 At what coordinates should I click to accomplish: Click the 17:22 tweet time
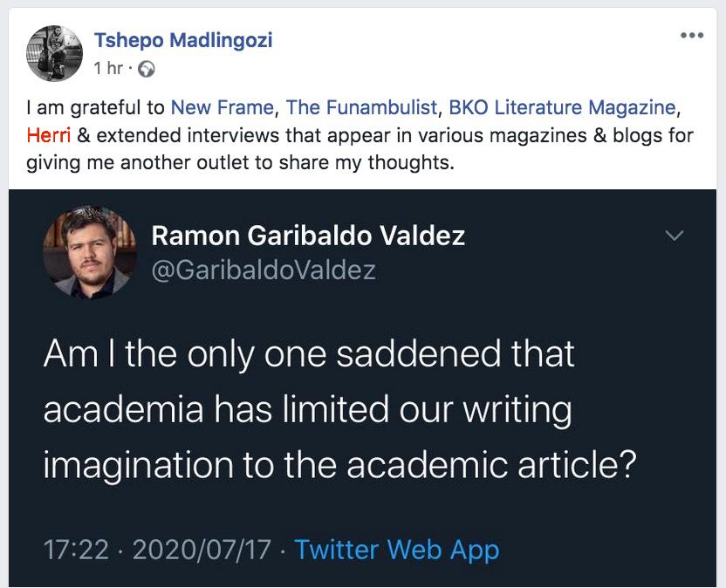tap(76, 550)
